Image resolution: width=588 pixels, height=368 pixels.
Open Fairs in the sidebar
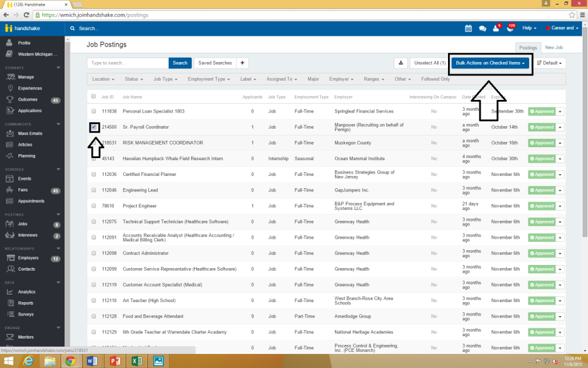point(22,190)
